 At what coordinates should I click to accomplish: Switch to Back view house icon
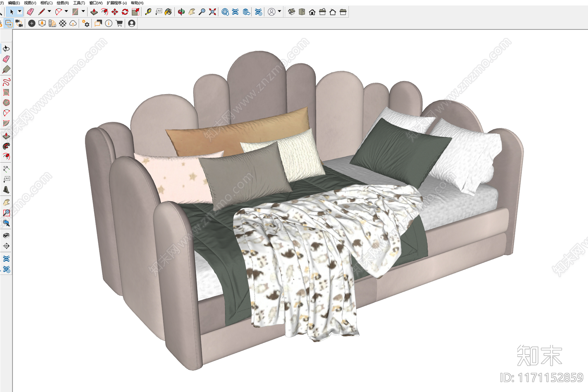(x=333, y=12)
